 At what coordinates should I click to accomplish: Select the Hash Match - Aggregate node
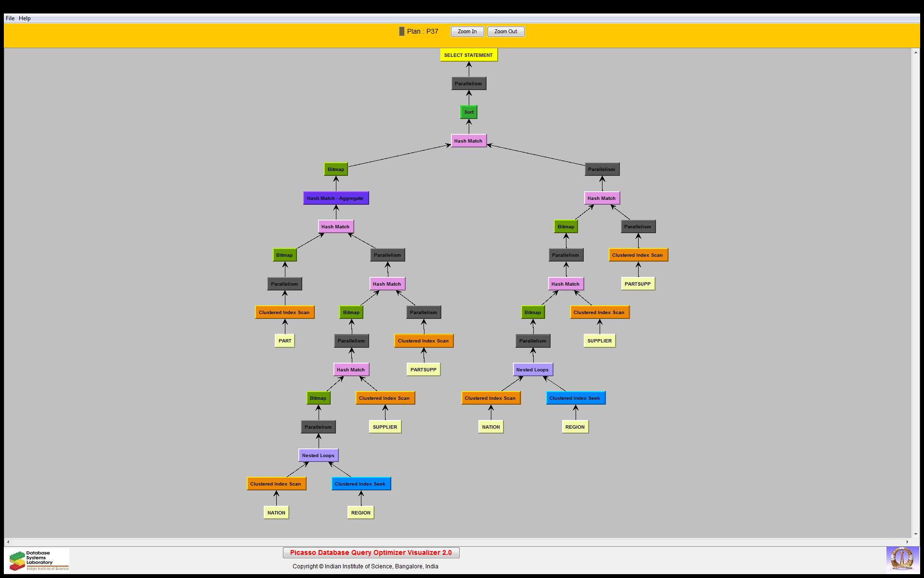click(335, 198)
